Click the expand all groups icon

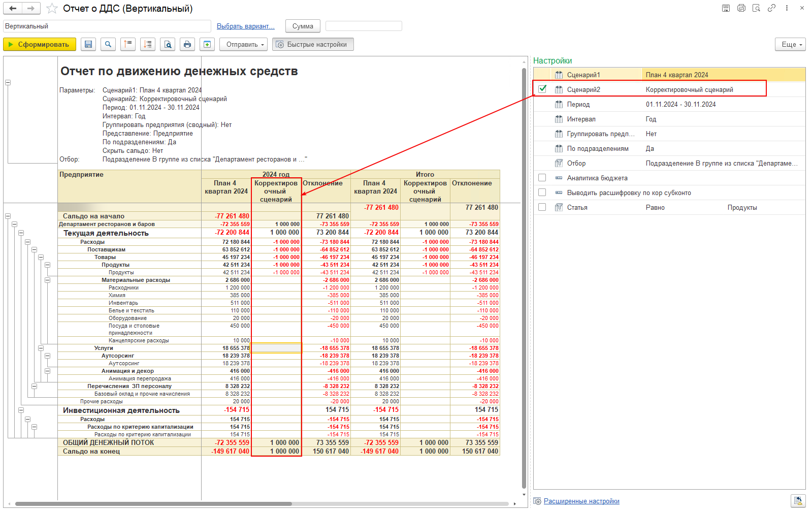[148, 44]
